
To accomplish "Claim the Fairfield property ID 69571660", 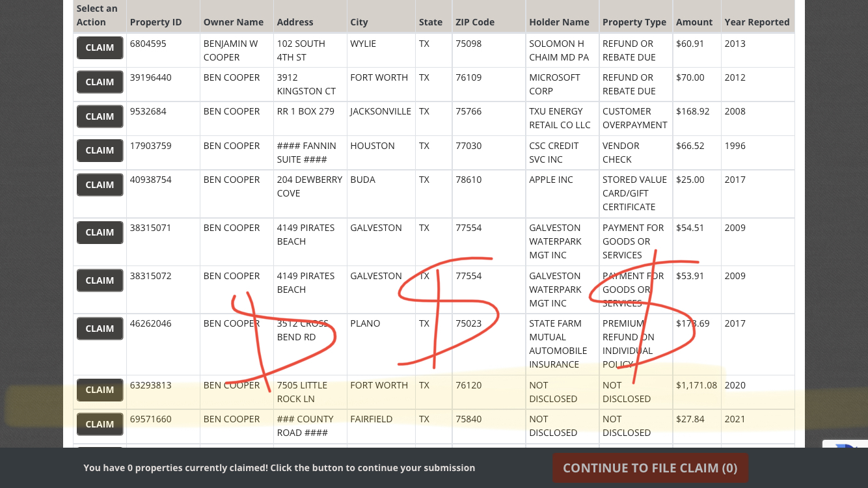I will (100, 424).
